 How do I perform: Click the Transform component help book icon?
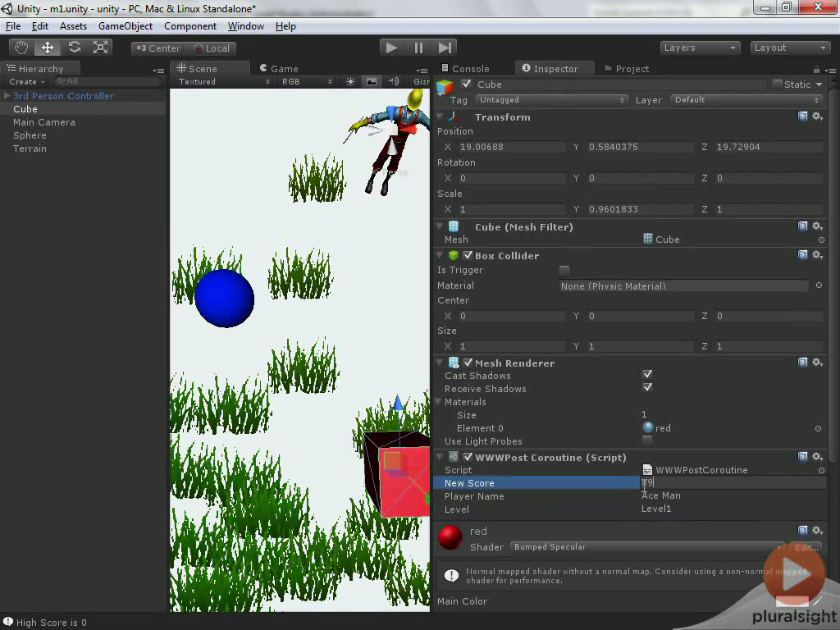click(802, 116)
